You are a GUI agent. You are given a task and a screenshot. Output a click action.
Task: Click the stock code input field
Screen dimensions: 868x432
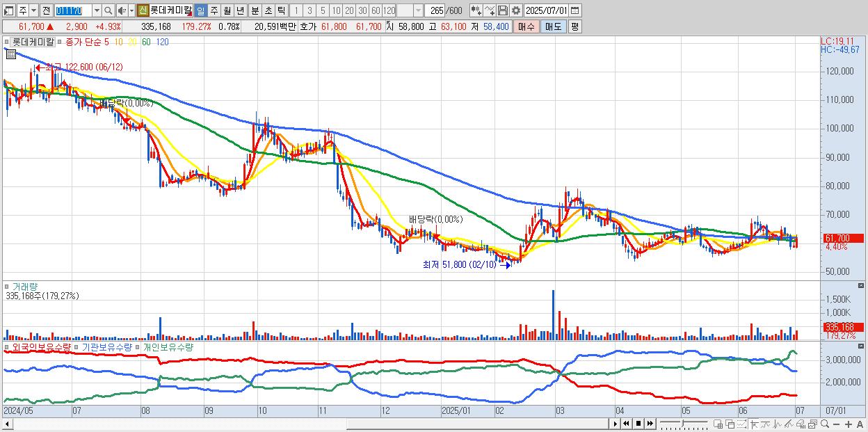coord(73,10)
